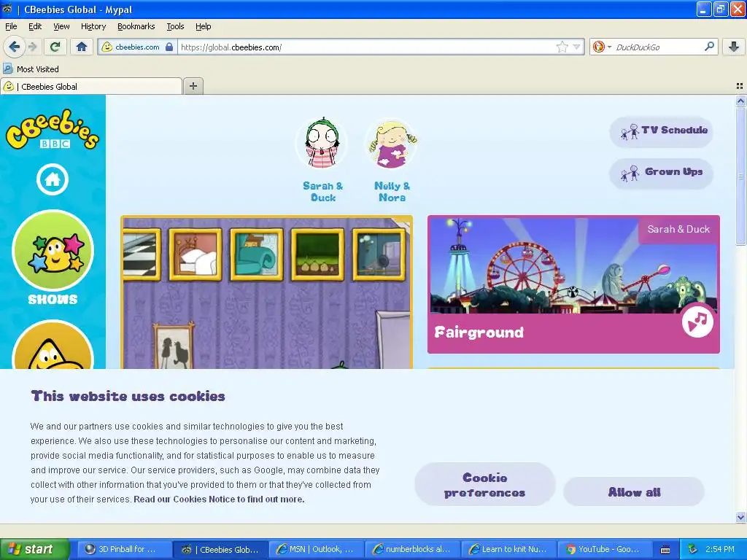Click the page scrollbar up arrow
This screenshot has width=747, height=560.
[740, 101]
